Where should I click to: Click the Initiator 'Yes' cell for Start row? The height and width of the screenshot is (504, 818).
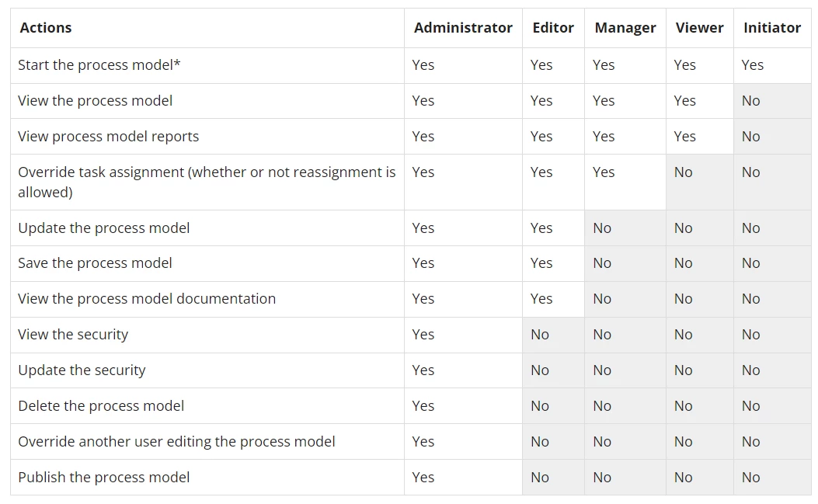pyautogui.click(x=772, y=65)
